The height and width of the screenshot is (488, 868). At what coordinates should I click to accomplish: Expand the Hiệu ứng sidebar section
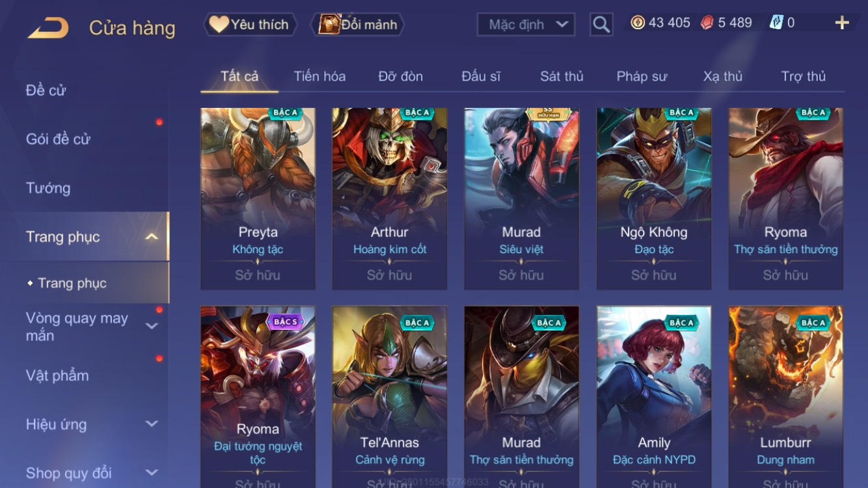click(x=152, y=424)
